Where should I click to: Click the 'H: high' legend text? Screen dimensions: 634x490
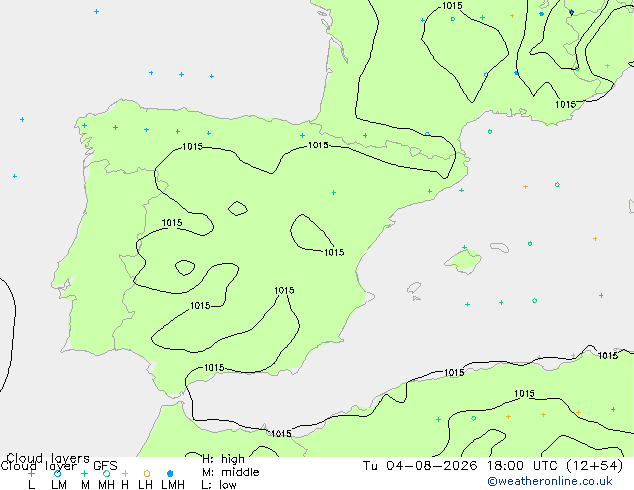click(x=223, y=459)
